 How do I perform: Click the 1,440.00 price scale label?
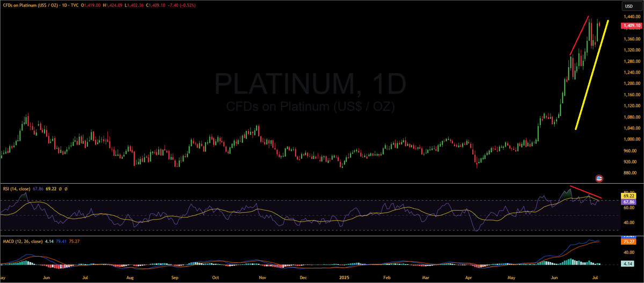[x=632, y=17]
